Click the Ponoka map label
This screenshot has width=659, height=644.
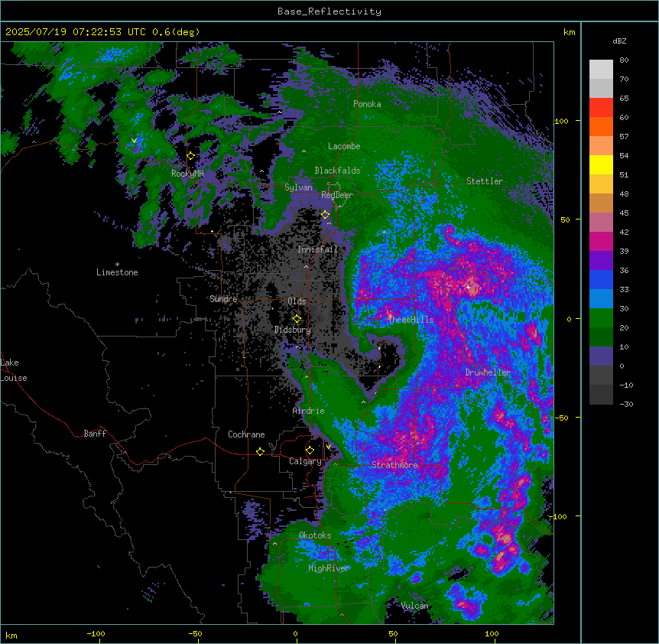[367, 104]
